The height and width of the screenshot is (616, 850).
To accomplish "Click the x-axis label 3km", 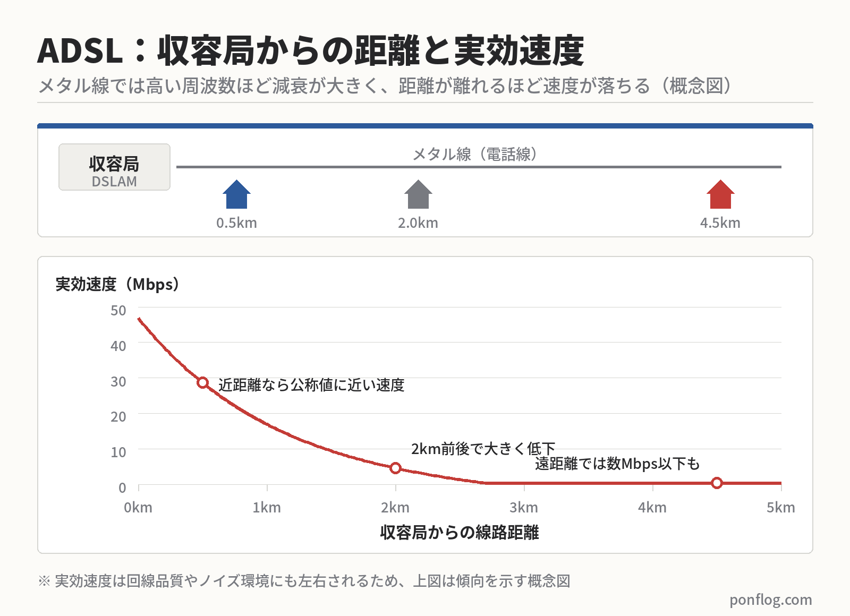I will 524,508.
